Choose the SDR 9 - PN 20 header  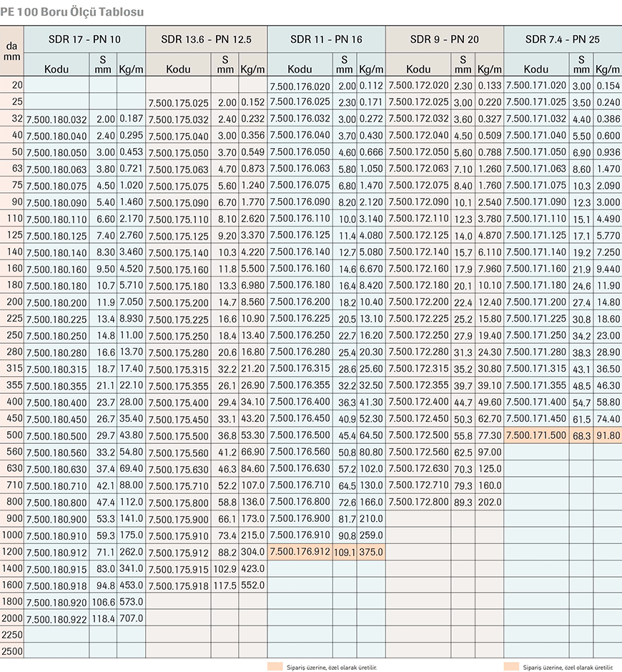(445, 39)
